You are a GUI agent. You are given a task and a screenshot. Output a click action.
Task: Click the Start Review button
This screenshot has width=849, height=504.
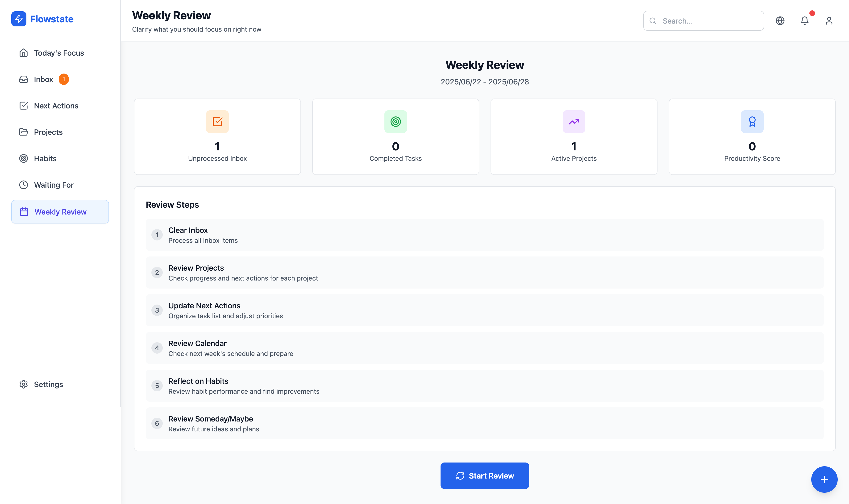[484, 475]
